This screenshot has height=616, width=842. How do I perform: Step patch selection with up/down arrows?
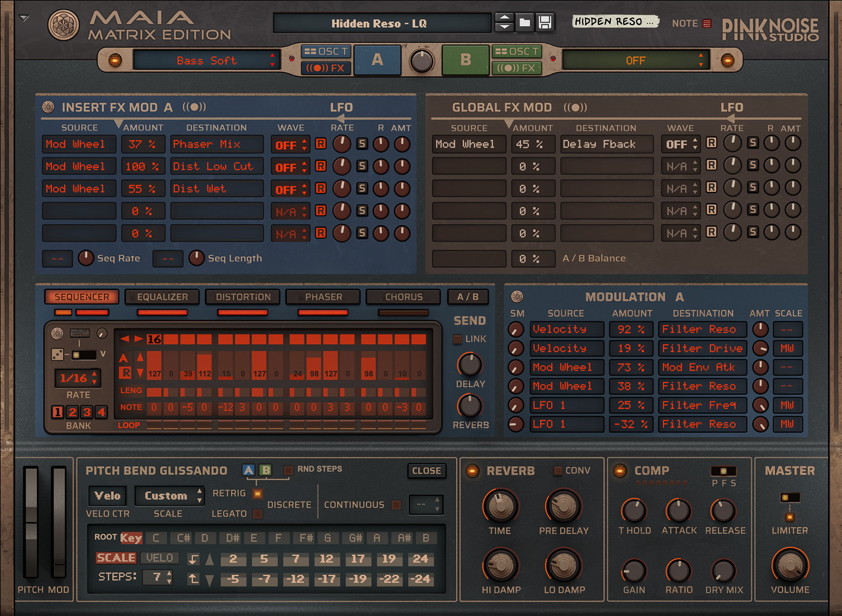pos(504,23)
